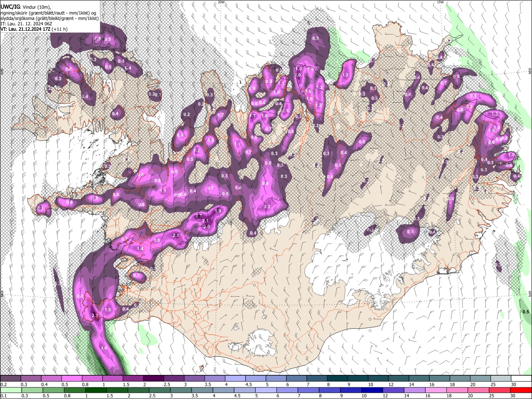Click the dark mauve swatch between 0.2 and 0.3

(10, 378)
